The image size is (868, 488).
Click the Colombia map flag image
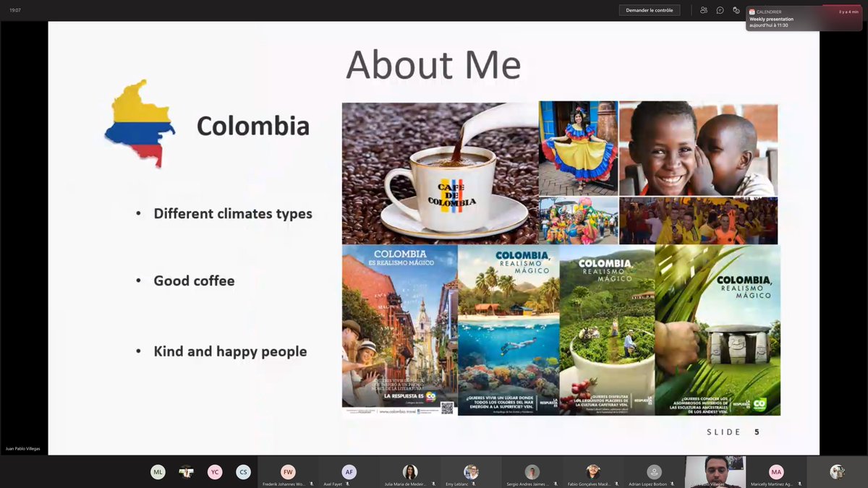(x=140, y=124)
